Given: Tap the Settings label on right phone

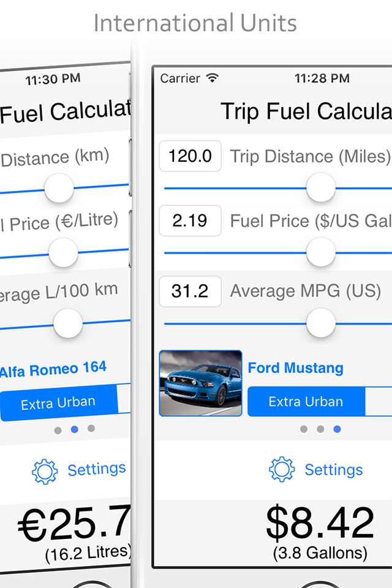Looking at the screenshot, I should click(333, 470).
